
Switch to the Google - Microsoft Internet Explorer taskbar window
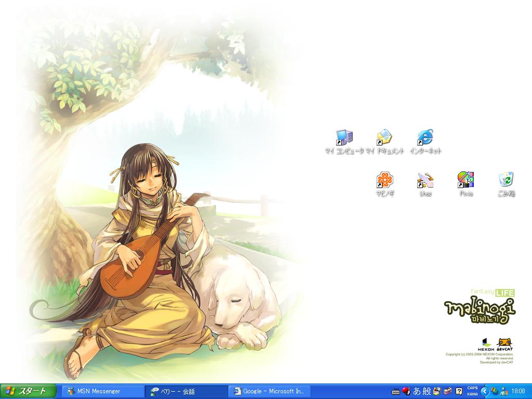pyautogui.click(x=270, y=391)
